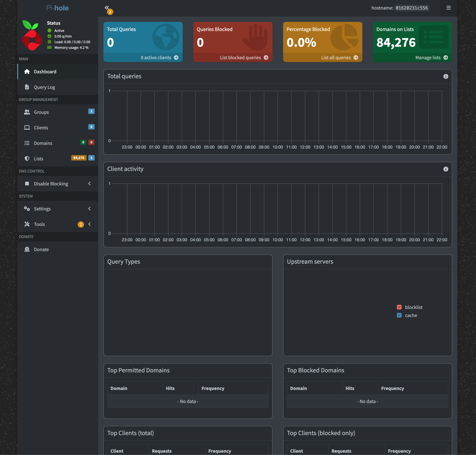This screenshot has height=455, width=476.
Task: Click the Lists shield icon
Action: coord(27,158)
